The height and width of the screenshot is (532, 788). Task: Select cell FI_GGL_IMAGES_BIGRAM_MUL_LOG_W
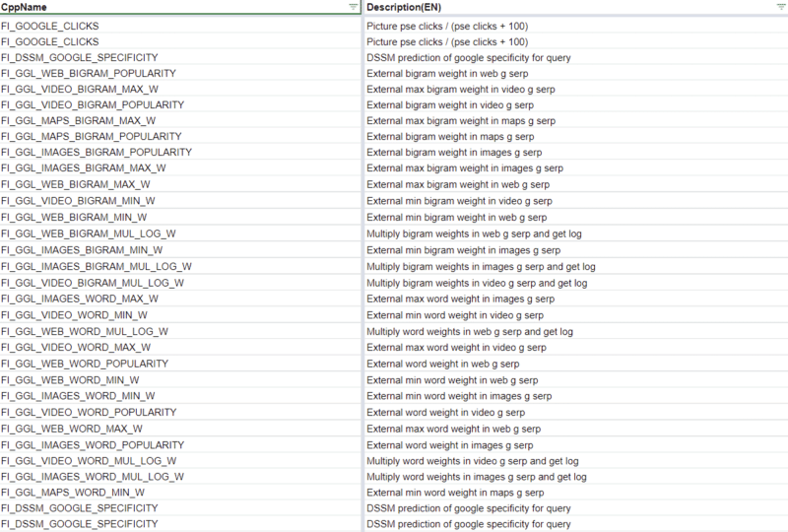pyautogui.click(x=180, y=267)
